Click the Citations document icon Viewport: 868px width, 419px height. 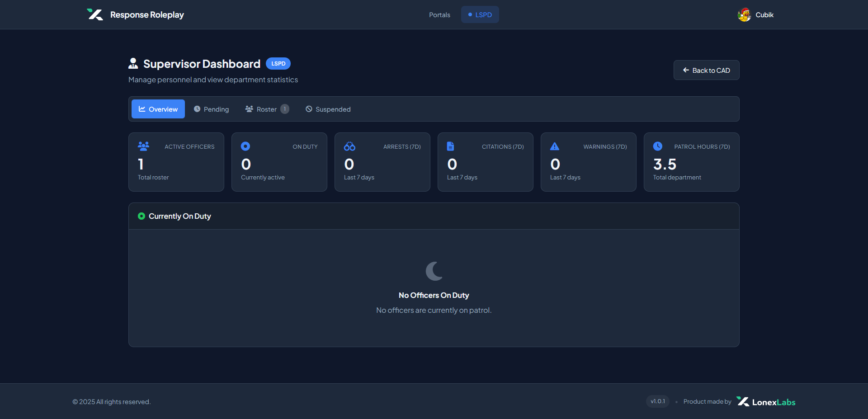tap(450, 146)
